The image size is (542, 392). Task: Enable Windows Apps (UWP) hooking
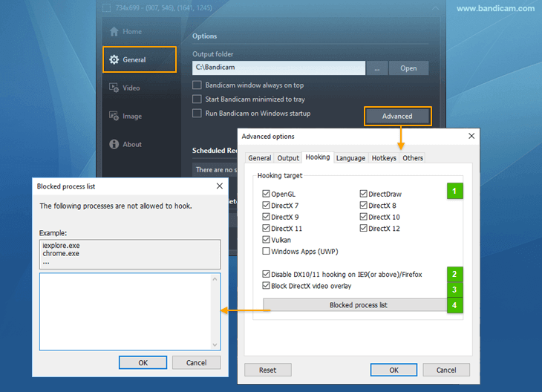[266, 251]
